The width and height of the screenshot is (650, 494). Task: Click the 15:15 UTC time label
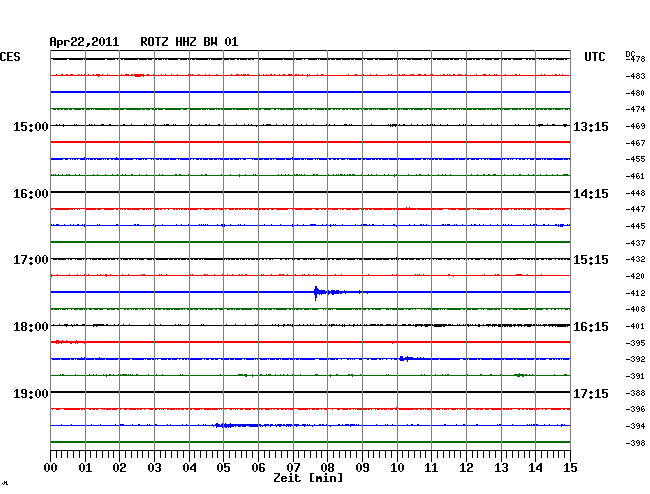coord(591,260)
